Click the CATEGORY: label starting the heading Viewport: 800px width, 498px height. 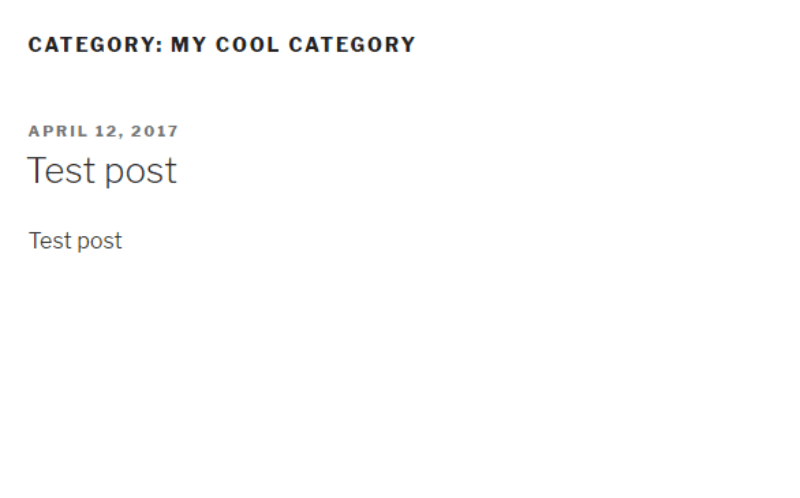[x=95, y=45]
